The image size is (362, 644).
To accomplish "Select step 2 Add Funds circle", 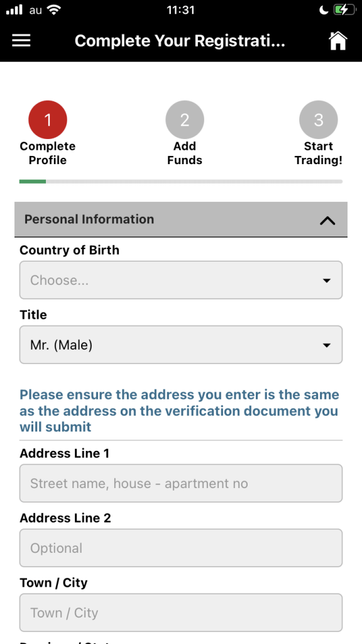I will pos(185,120).
